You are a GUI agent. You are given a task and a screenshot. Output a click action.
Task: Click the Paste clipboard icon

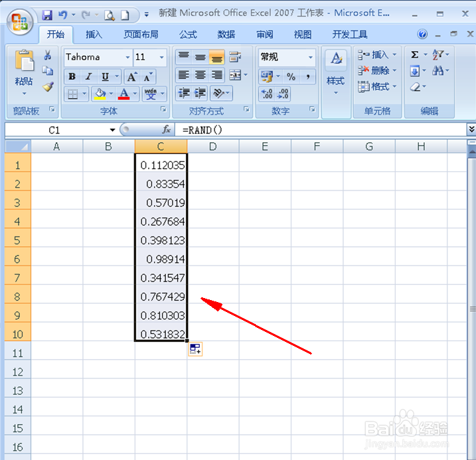pyautogui.click(x=25, y=60)
